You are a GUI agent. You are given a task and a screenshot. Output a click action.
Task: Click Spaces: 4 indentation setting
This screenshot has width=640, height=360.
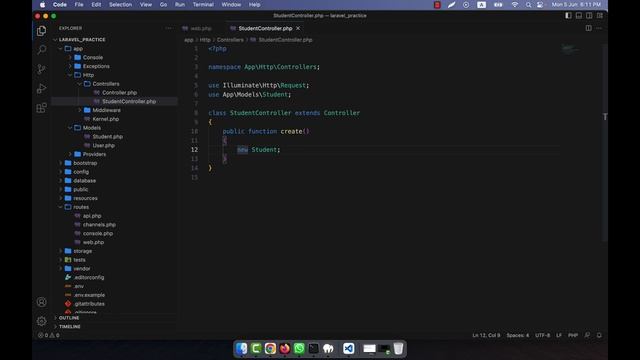(518, 335)
